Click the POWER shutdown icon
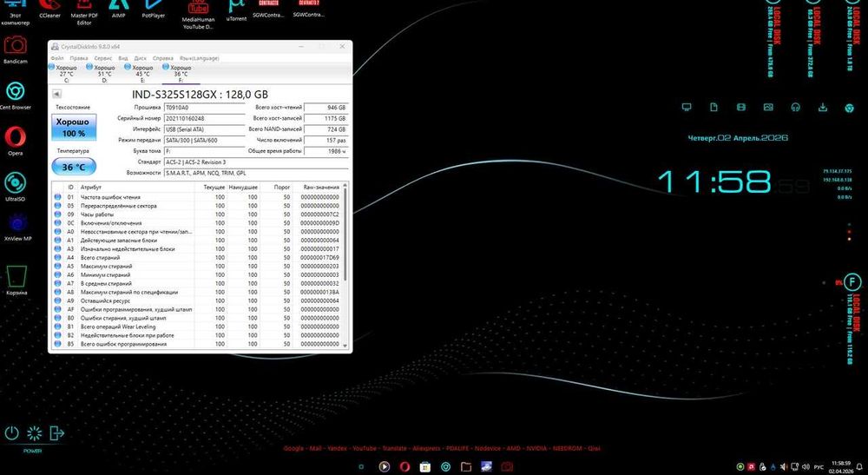Screen dimensions: 868x475 tap(11, 433)
